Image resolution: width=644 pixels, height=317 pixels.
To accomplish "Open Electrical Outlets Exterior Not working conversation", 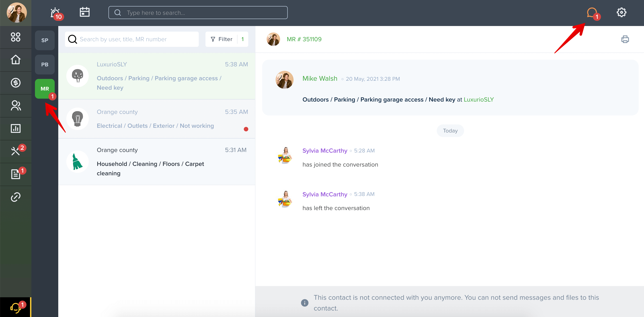I will (157, 119).
